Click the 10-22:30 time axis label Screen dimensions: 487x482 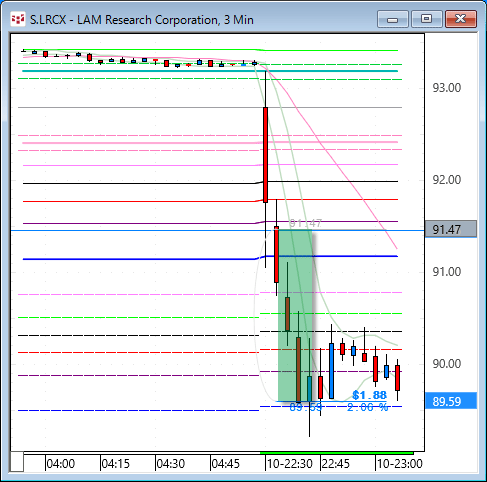[x=290, y=464]
